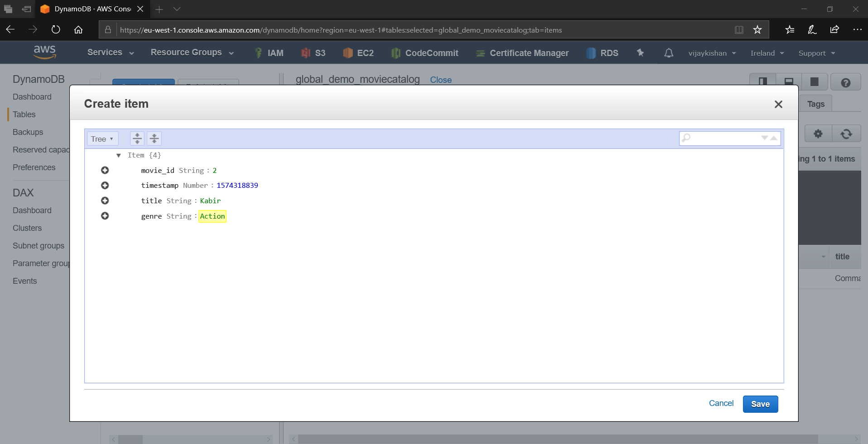Switch to the Tags tab
The height and width of the screenshot is (444, 868).
coord(816,104)
